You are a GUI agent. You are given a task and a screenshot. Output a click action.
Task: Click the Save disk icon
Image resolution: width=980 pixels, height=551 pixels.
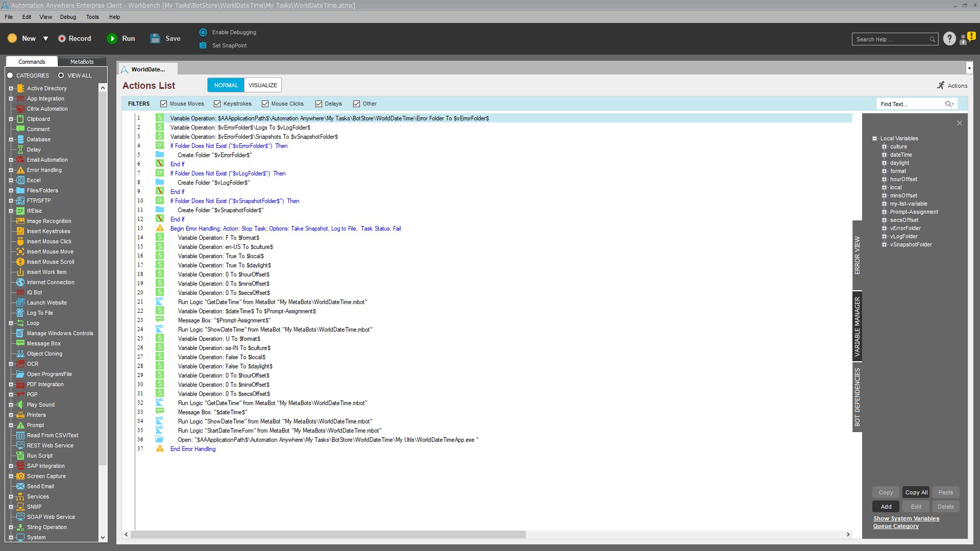click(155, 39)
